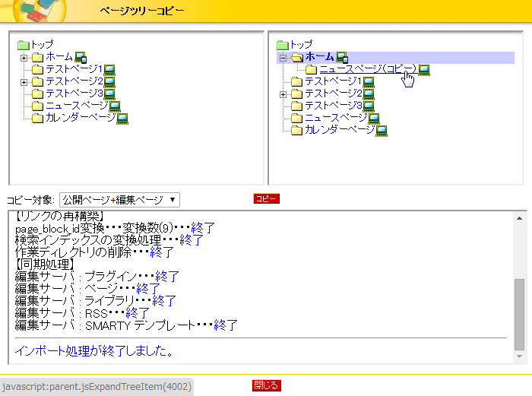This screenshot has width=532, height=396.
Task: Select ホーム in the right tree
Action: pos(320,57)
